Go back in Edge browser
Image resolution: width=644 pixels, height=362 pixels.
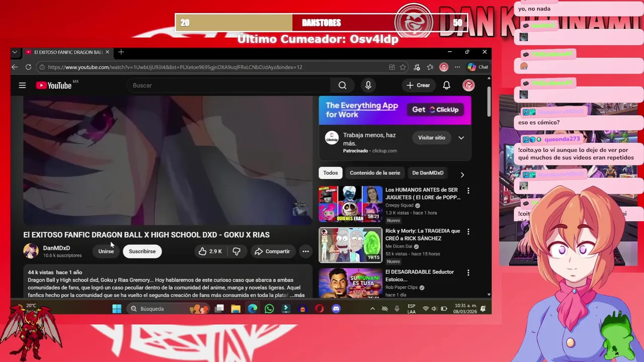[15, 67]
